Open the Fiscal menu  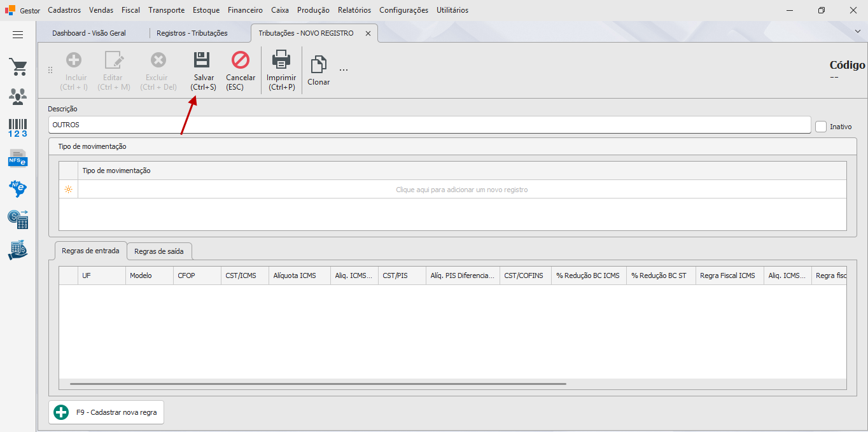(131, 10)
